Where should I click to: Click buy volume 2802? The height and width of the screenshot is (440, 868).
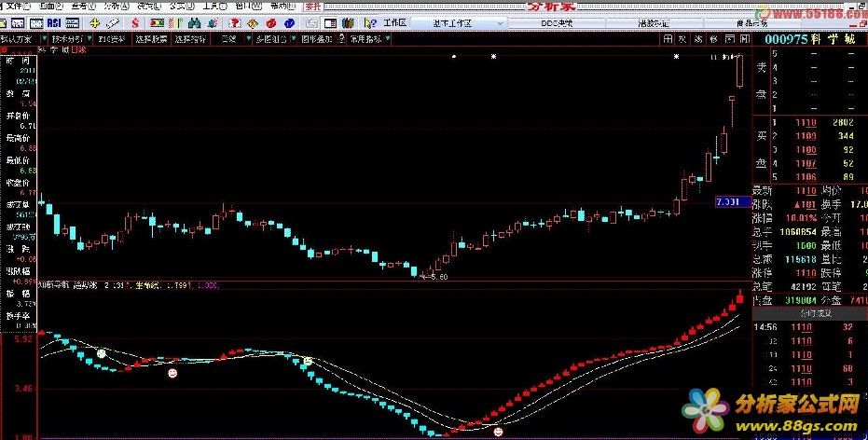pyautogui.click(x=844, y=122)
